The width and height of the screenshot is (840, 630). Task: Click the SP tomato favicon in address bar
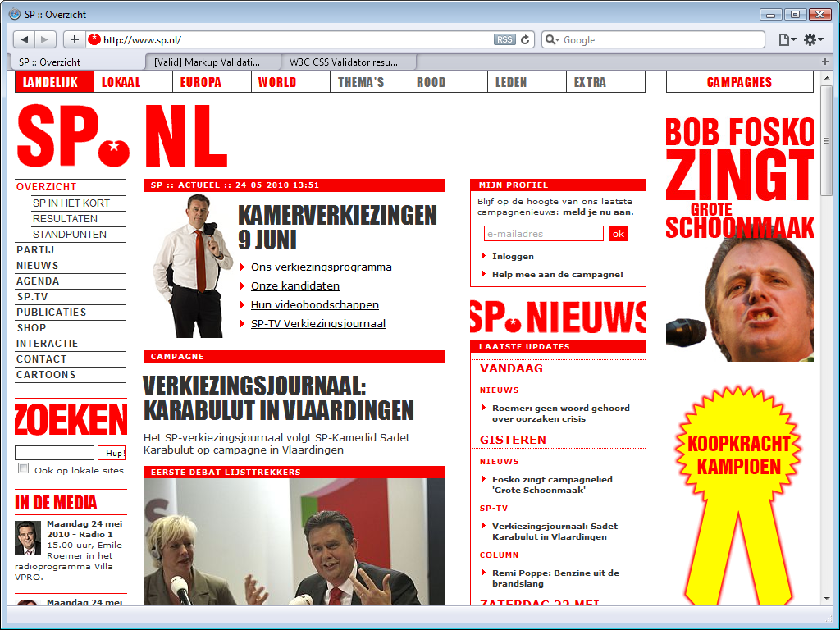pos(94,39)
